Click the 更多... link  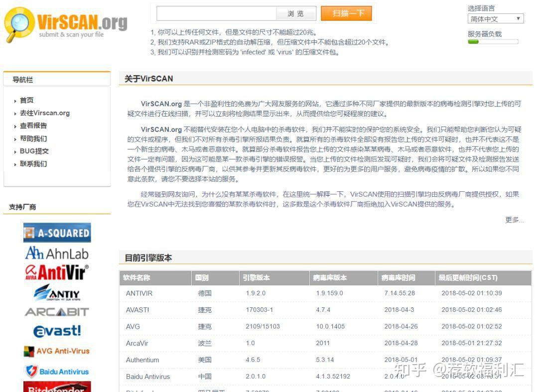click(x=514, y=220)
